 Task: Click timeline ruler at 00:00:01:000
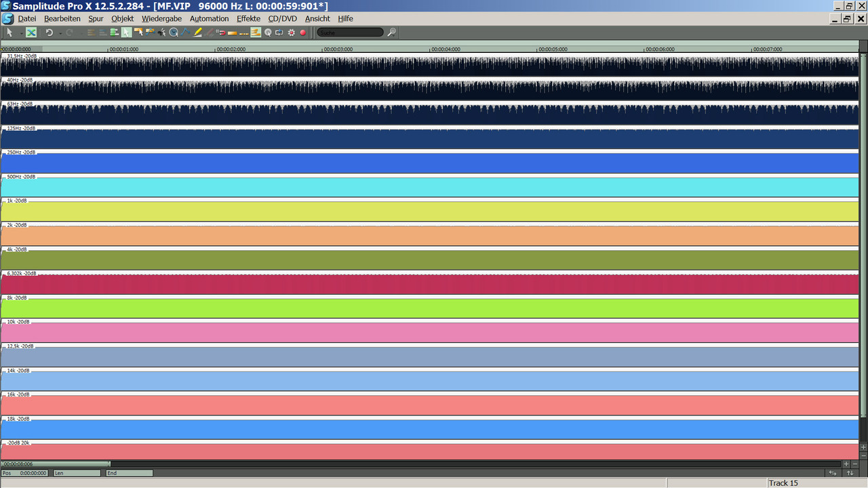coord(124,49)
